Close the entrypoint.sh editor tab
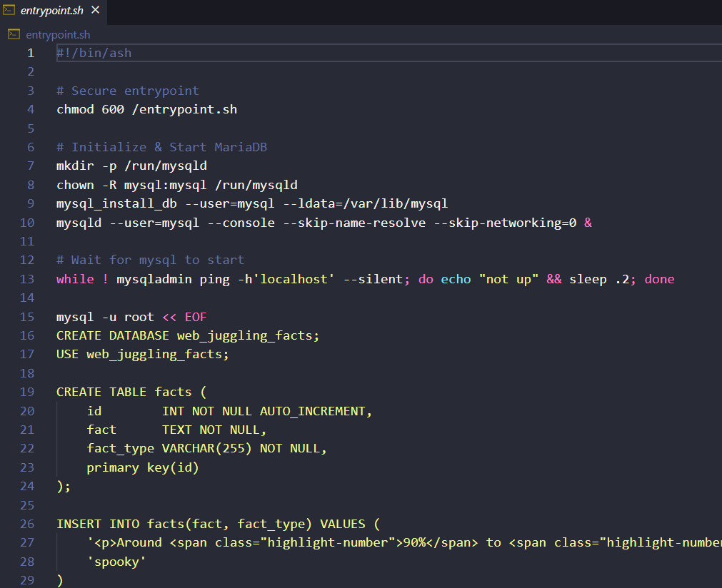This screenshot has width=722, height=588. 95,10
